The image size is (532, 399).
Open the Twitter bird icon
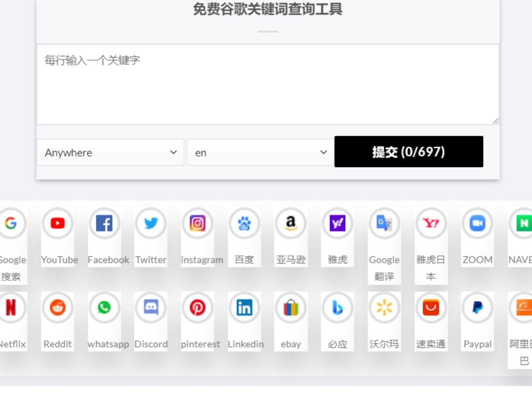(151, 223)
